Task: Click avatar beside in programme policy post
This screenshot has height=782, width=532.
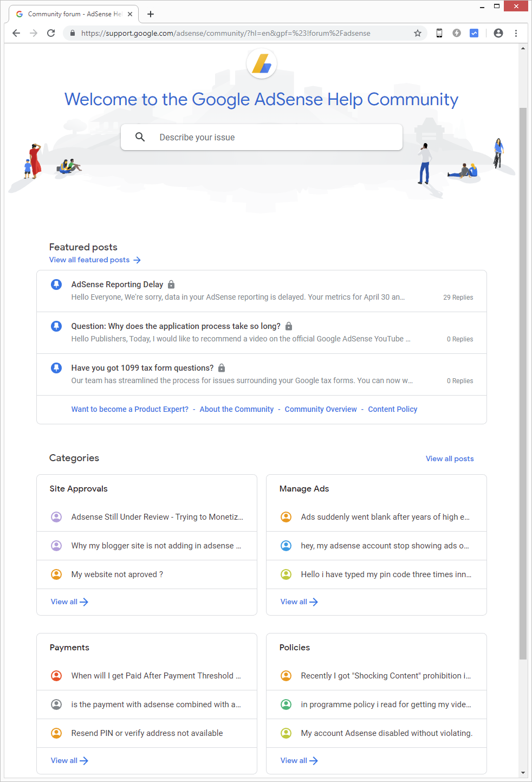Action: [x=286, y=705]
